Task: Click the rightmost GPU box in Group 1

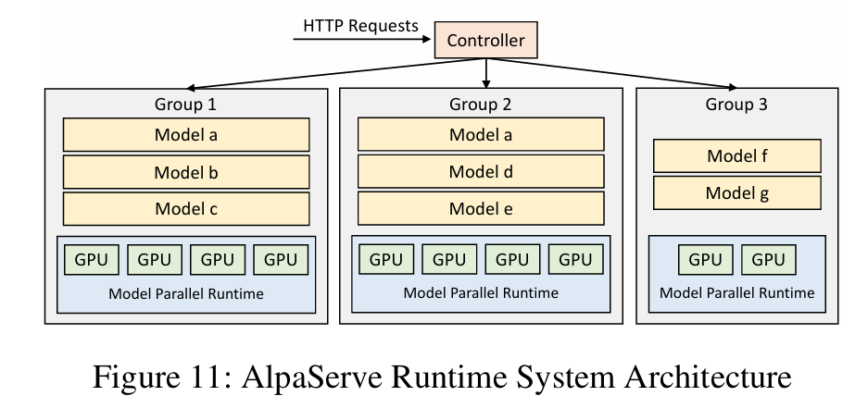Action: coord(281,259)
